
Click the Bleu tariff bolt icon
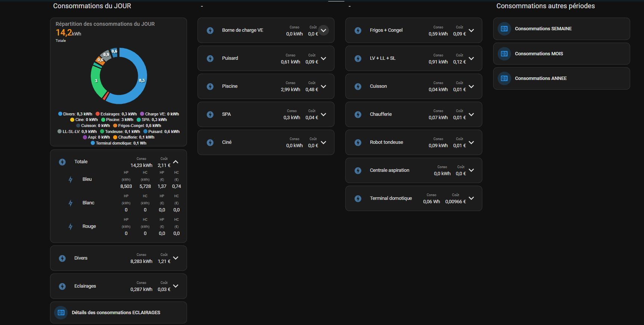[x=71, y=179]
